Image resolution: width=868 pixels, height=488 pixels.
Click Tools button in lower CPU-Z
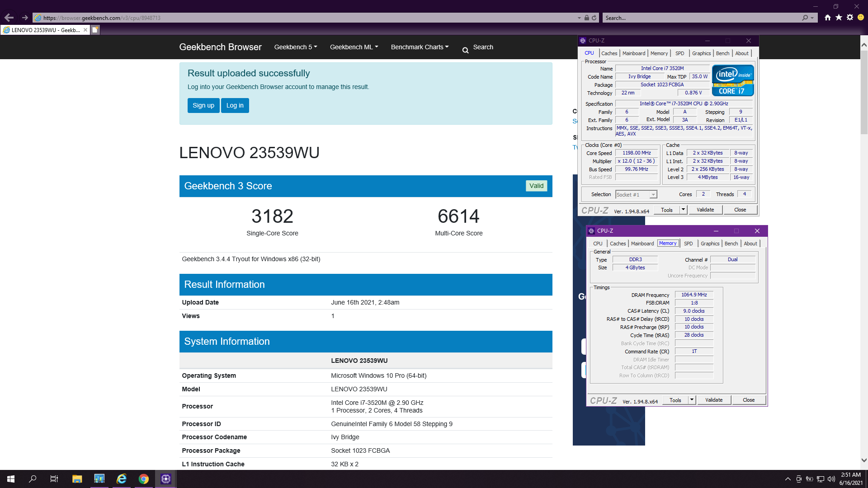coord(675,400)
